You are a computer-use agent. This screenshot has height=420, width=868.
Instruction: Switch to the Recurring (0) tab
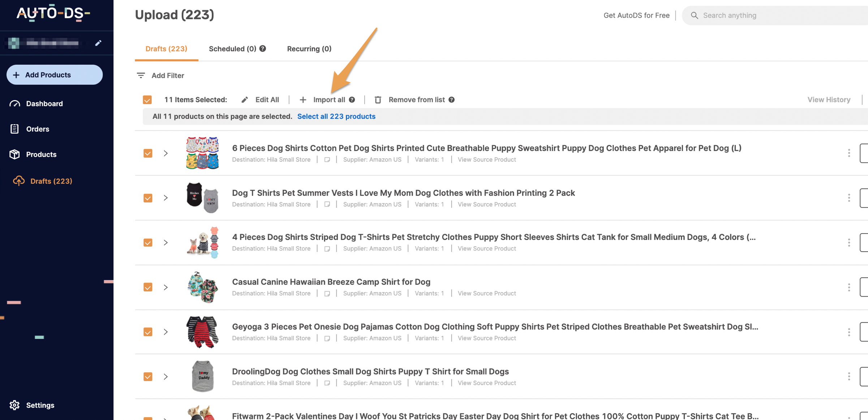click(x=309, y=49)
